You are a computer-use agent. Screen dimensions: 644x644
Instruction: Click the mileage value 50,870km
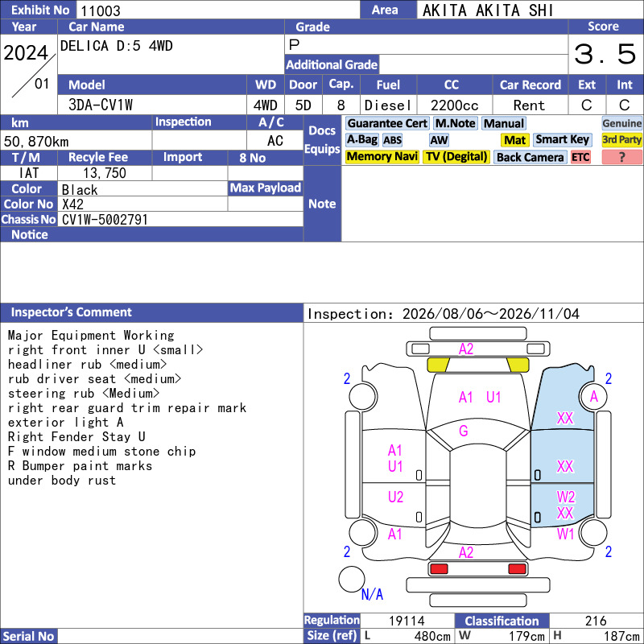[x=36, y=142]
